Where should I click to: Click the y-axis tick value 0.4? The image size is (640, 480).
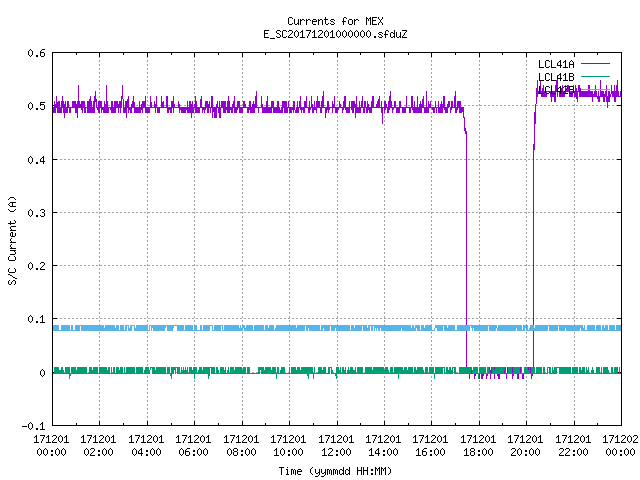[36, 160]
